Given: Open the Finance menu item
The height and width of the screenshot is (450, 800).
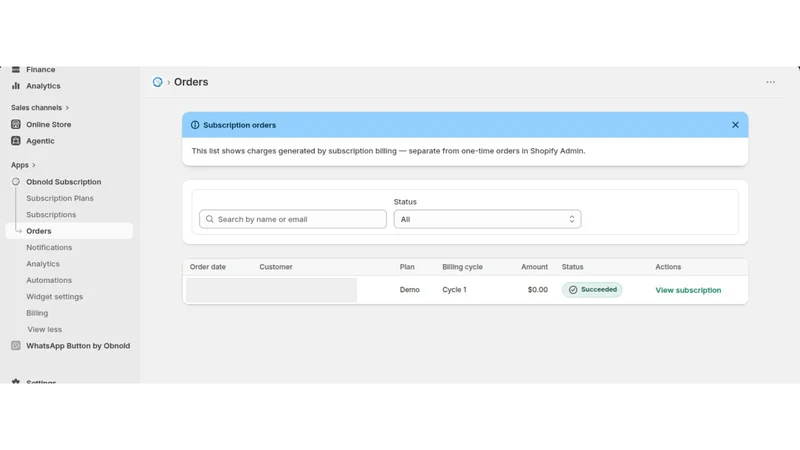Looking at the screenshot, I should pos(40,70).
